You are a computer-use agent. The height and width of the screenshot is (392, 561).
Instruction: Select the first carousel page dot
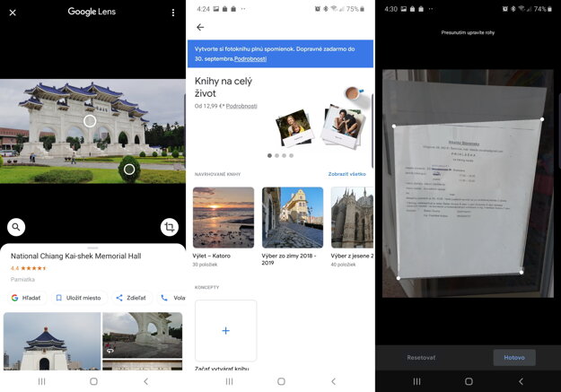[x=269, y=155]
